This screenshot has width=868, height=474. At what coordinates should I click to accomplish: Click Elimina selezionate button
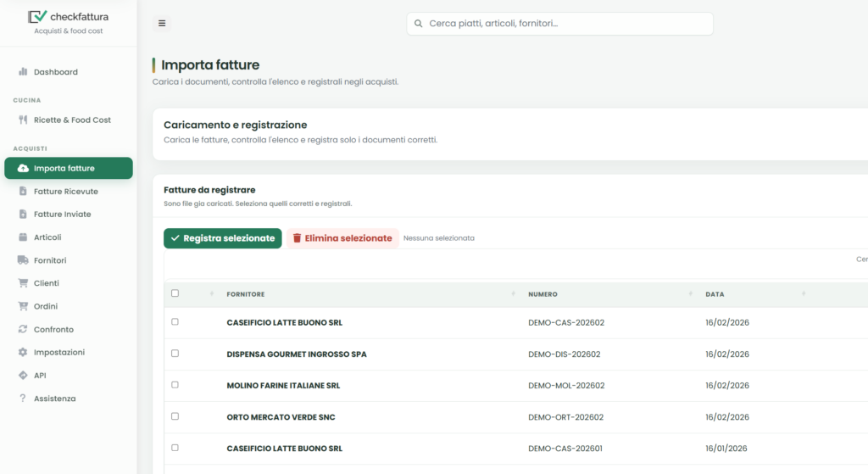[342, 238]
